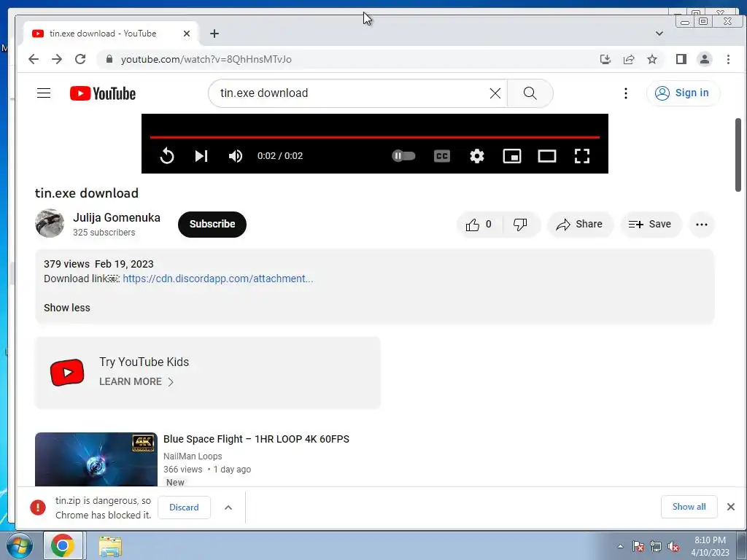Screen dimensions: 747x560
Task: Go to YouTube home via logo
Action: click(x=102, y=93)
